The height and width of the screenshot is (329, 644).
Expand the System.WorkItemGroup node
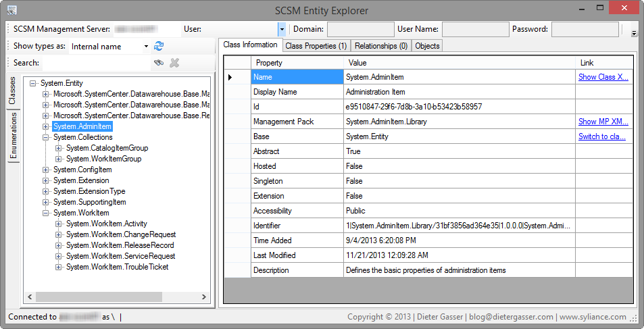58,159
